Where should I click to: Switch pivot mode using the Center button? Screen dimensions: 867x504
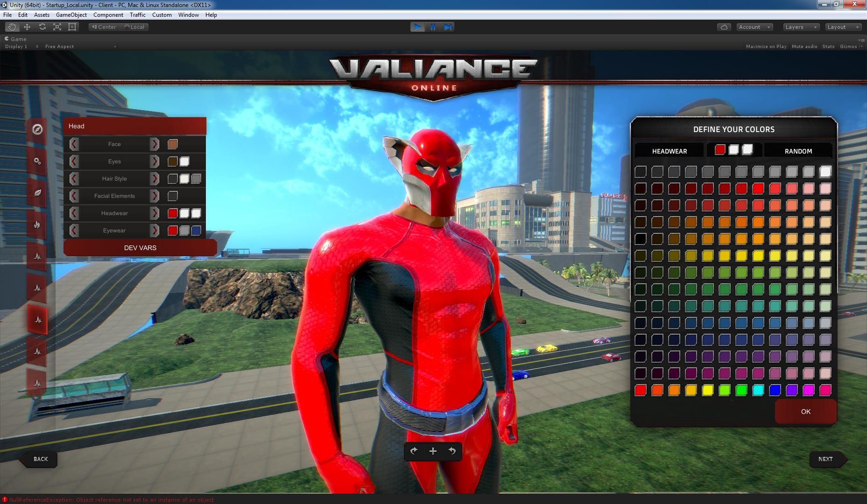pos(103,27)
